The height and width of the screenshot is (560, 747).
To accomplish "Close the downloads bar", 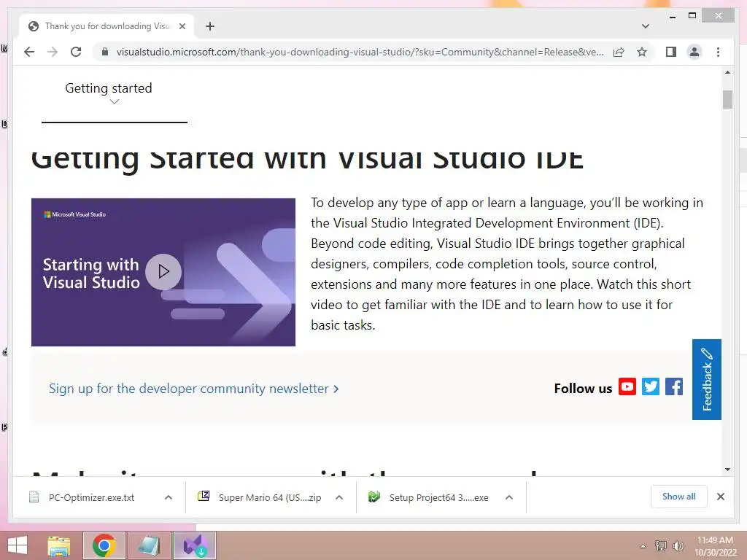I will [x=720, y=497].
